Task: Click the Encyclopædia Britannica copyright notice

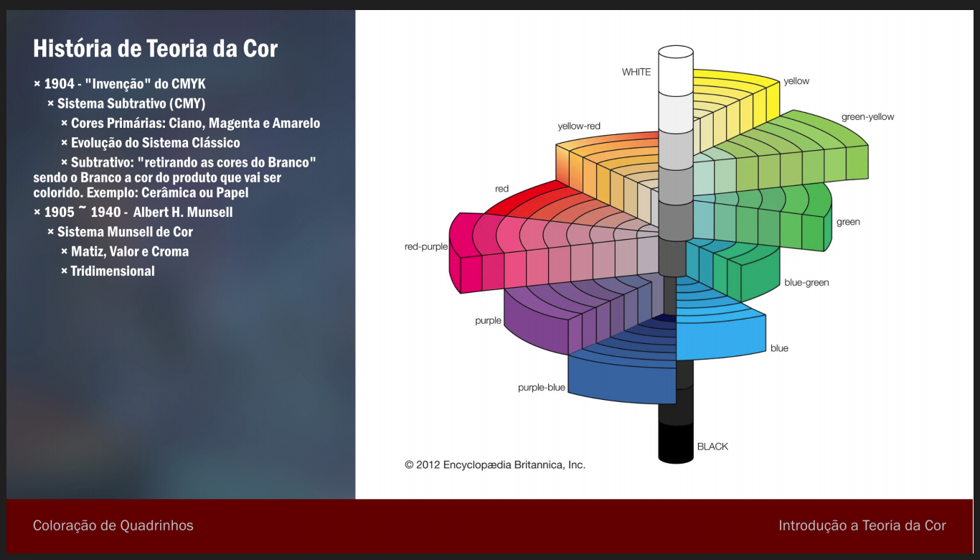Action: point(495,465)
